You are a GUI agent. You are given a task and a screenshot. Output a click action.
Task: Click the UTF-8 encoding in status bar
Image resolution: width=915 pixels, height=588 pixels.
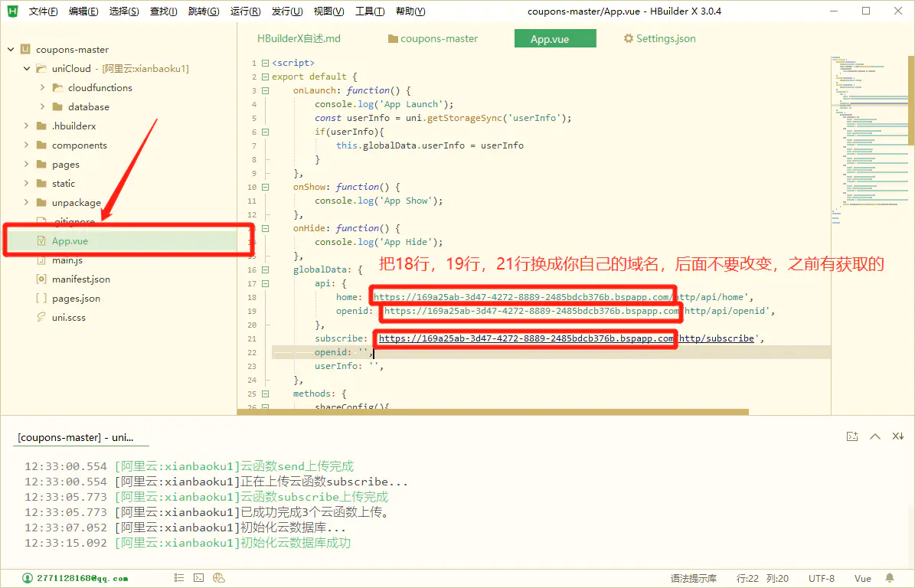[x=821, y=578]
